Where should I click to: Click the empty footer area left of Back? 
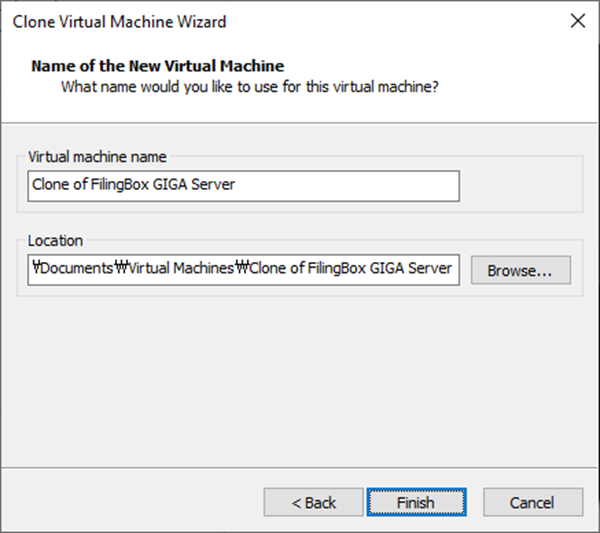coord(130,502)
